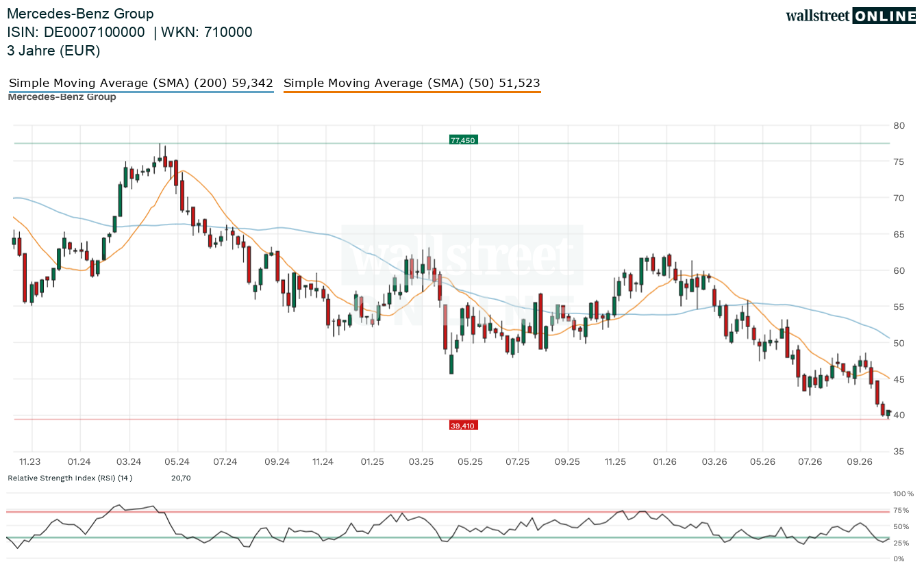Select the 03.25 date axis label
This screenshot has width=924, height=577.
(x=421, y=462)
